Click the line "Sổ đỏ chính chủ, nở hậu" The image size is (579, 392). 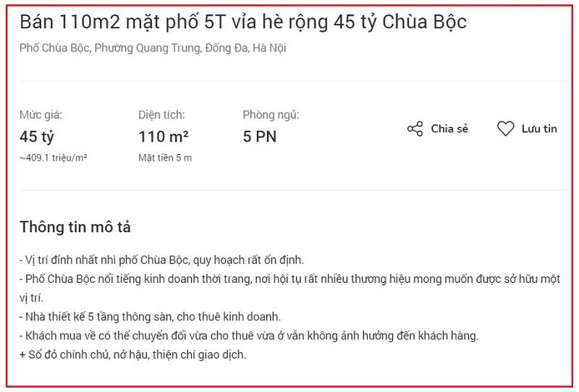pos(133,355)
